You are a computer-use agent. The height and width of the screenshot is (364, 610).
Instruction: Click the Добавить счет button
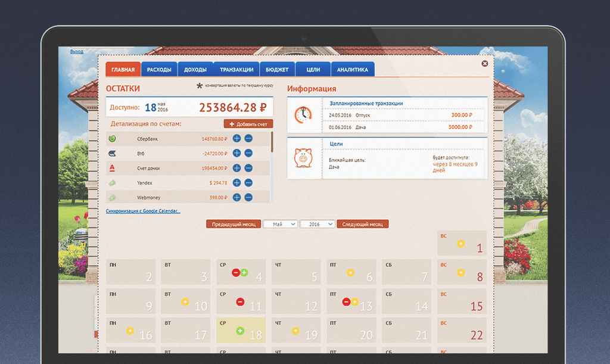[x=248, y=124]
